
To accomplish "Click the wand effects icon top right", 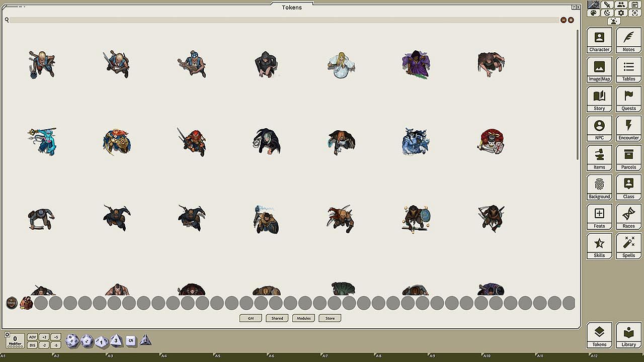I will (x=593, y=5).
